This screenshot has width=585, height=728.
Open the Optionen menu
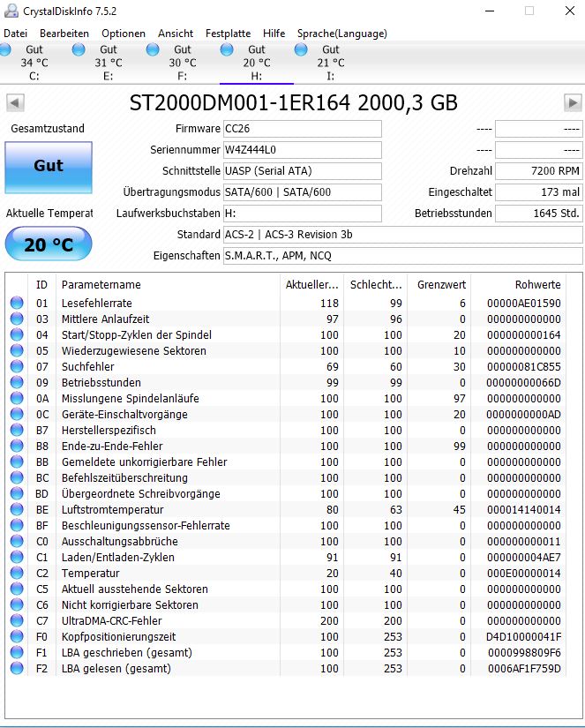124,34
